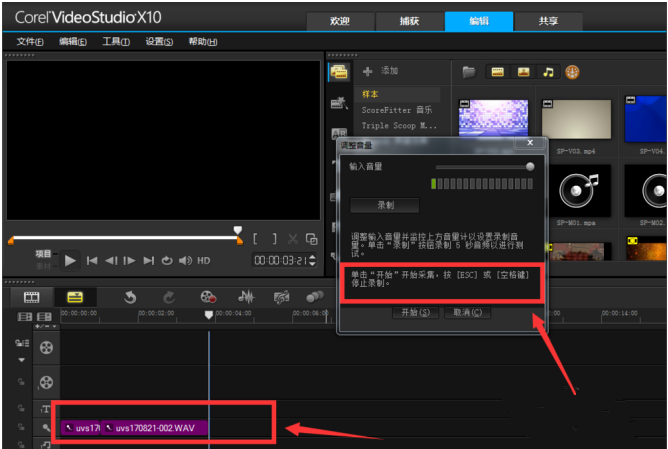Image resolution: width=668 pixels, height=449 pixels.
Task: Toggle show videos filter
Action: [x=498, y=72]
